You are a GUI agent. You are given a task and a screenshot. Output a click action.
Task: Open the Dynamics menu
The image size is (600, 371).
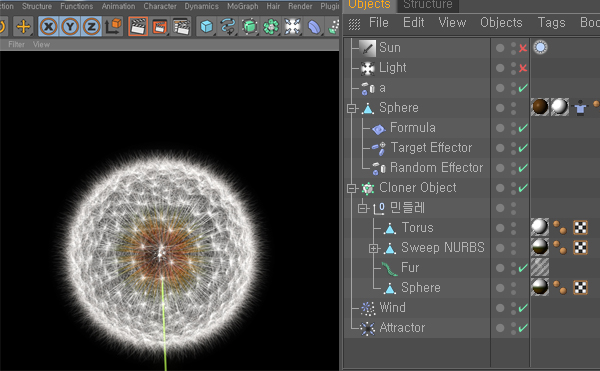tap(202, 6)
